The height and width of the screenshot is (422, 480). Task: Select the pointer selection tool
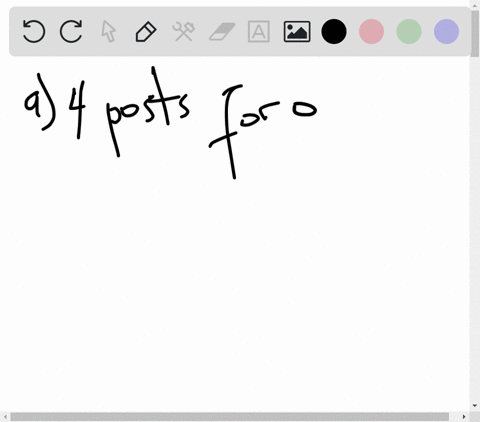pyautogui.click(x=109, y=31)
